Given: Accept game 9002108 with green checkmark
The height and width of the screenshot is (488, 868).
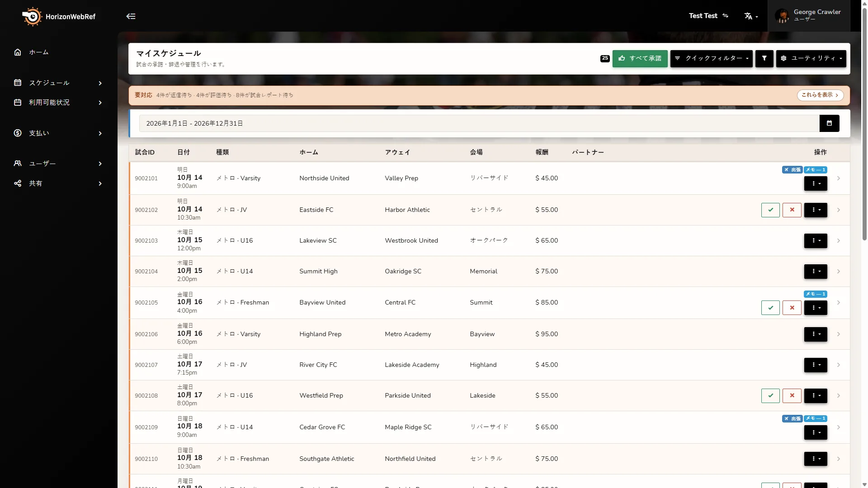Looking at the screenshot, I should pos(770,396).
